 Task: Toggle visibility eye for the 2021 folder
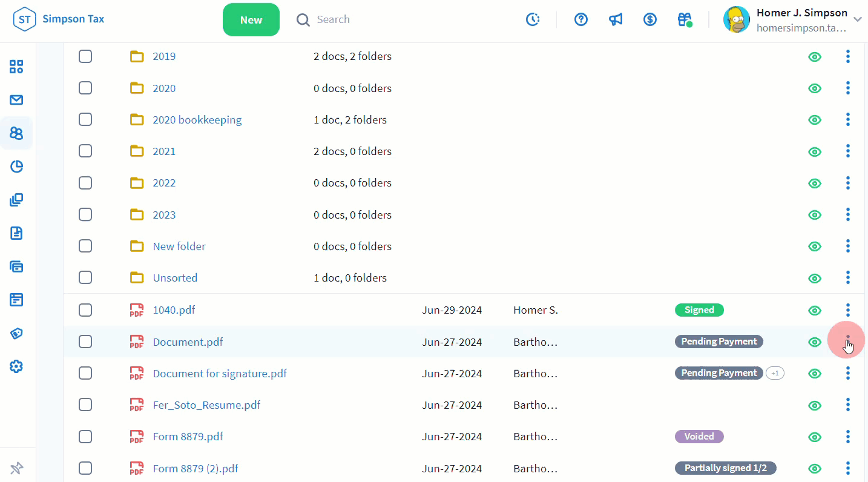(815, 151)
